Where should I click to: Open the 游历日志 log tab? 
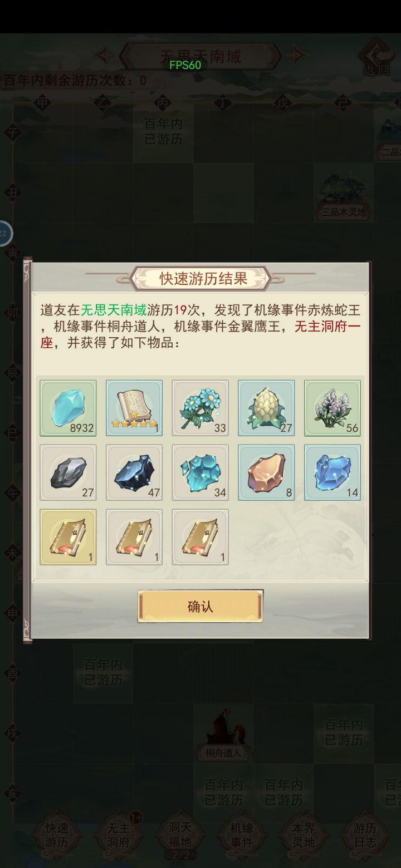[x=365, y=835]
